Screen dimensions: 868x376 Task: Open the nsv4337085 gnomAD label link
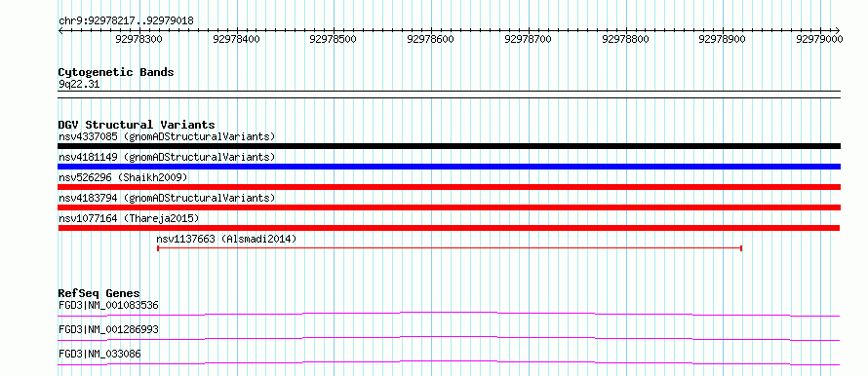click(167, 136)
